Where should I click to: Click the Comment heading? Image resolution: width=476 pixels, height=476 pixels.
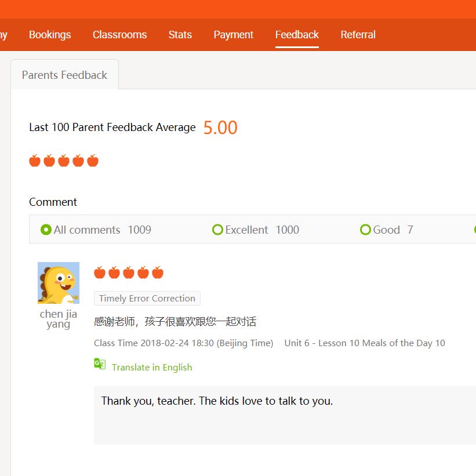point(53,202)
